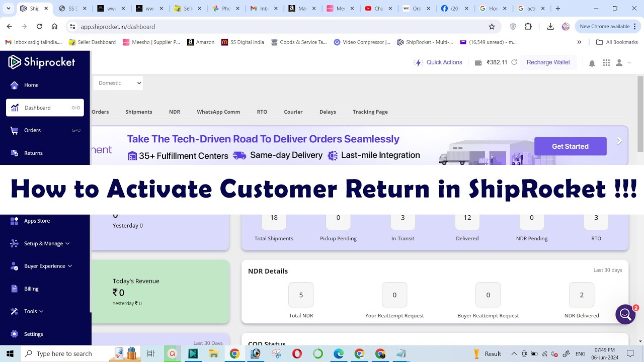
Task: Switch to the NDR tab
Action: [175, 112]
